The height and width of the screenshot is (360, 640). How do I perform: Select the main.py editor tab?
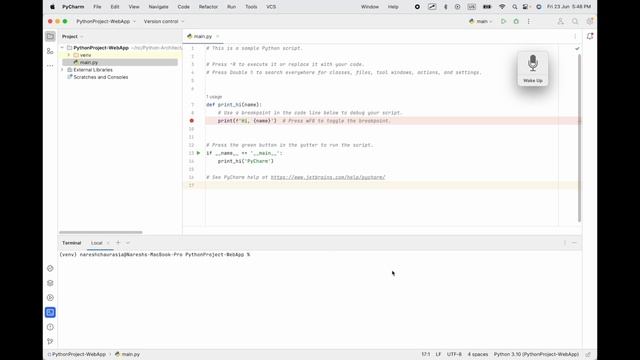203,36
